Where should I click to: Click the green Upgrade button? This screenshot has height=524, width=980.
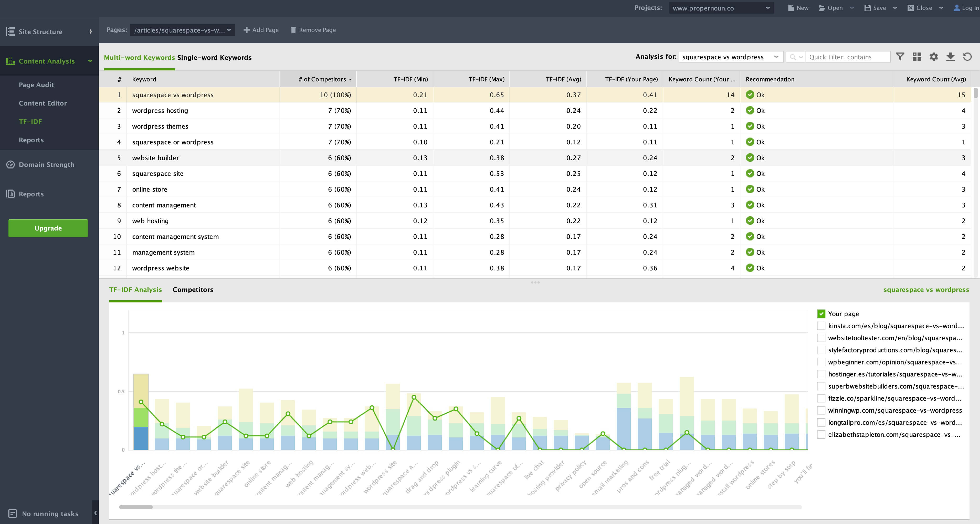[48, 228]
